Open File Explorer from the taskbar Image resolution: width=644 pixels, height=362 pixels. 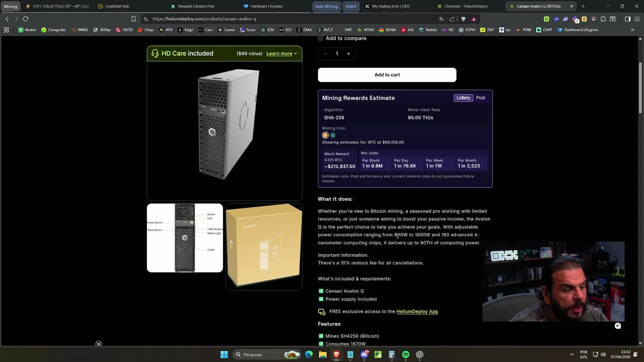coord(323,354)
